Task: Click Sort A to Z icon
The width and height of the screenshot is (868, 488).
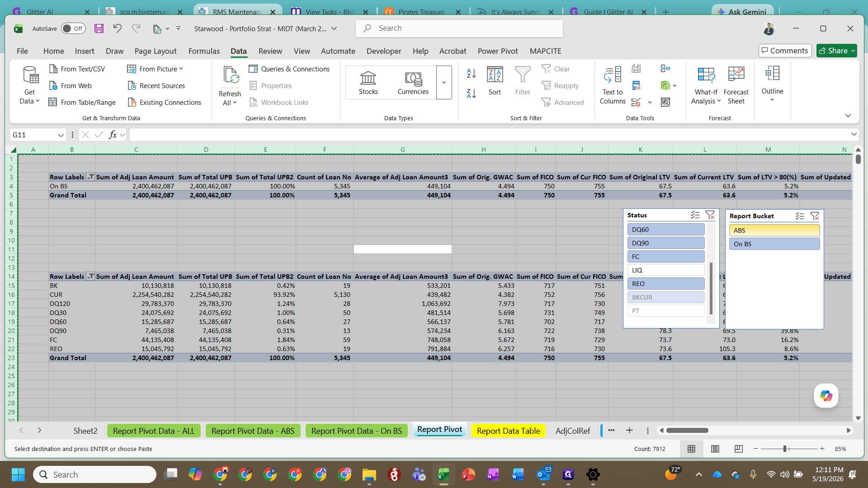Action: pyautogui.click(x=471, y=73)
